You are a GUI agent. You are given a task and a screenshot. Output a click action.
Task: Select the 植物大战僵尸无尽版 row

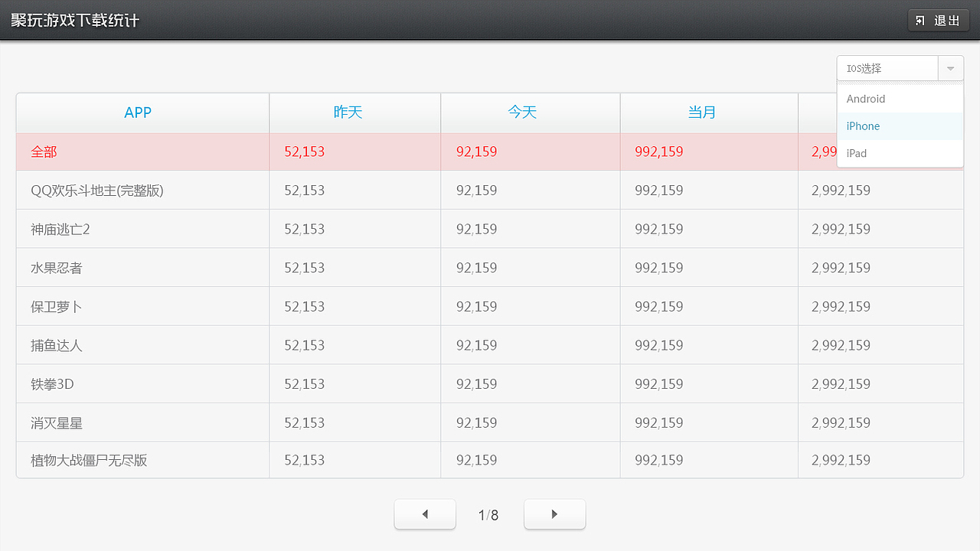490,460
